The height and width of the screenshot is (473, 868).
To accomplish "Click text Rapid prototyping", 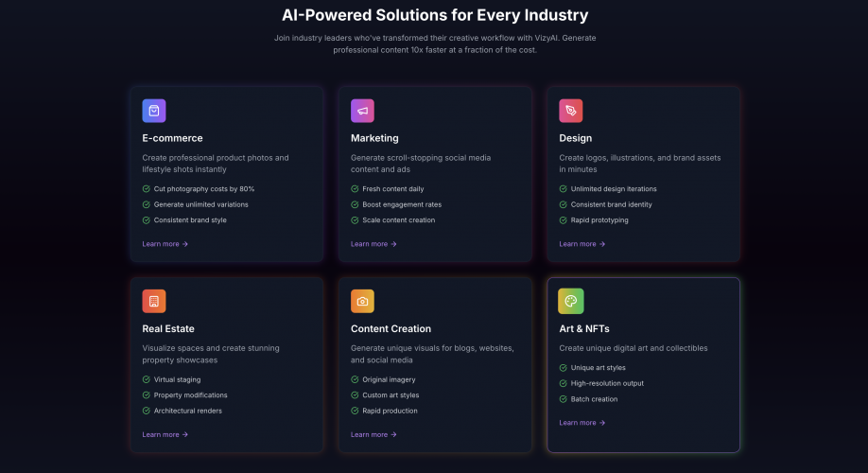I will click(599, 219).
